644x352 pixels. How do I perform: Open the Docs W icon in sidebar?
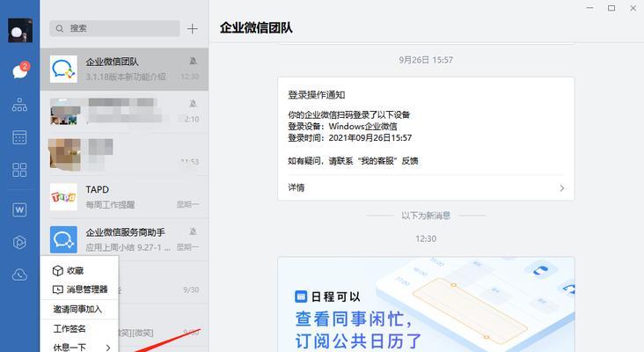point(19,210)
